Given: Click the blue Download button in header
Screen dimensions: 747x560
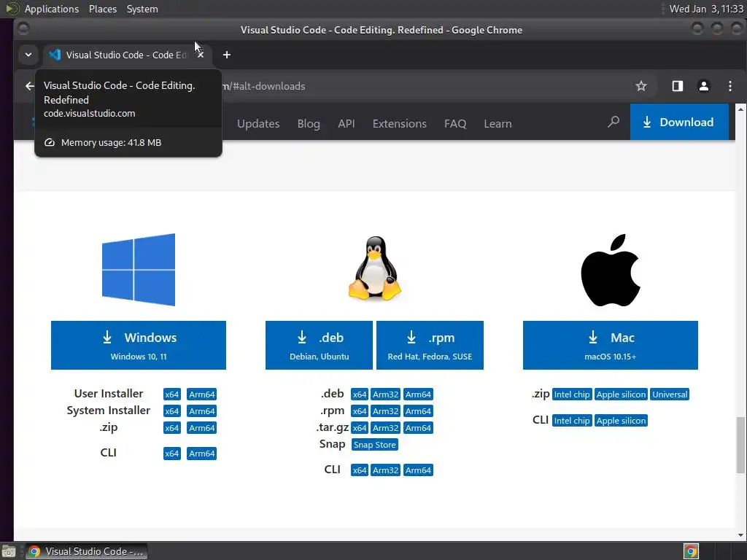Looking at the screenshot, I should pos(679,122).
